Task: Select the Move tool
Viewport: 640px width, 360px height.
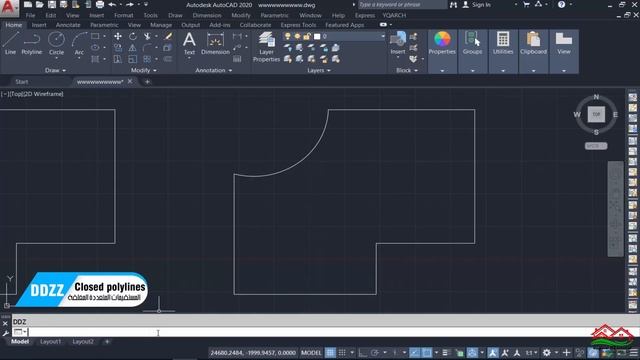Action: tap(118, 36)
